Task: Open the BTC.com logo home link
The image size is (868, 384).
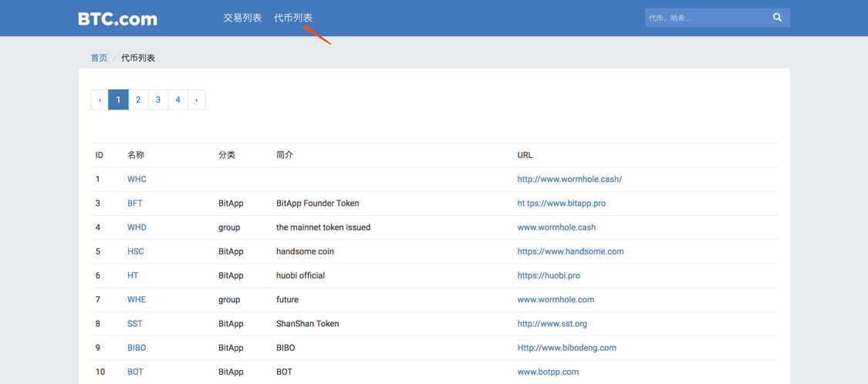Action: [117, 19]
